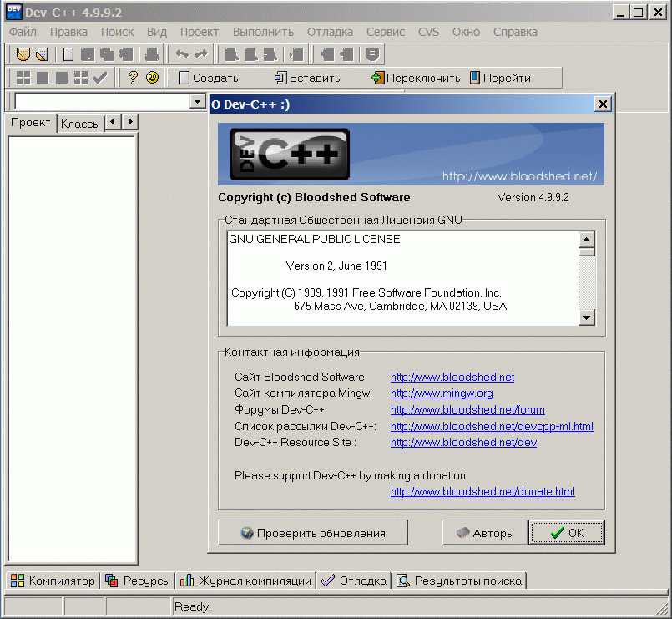672x619 pixels.
Task: Click the Run toolbar icon
Action: pyautogui.click(x=43, y=78)
